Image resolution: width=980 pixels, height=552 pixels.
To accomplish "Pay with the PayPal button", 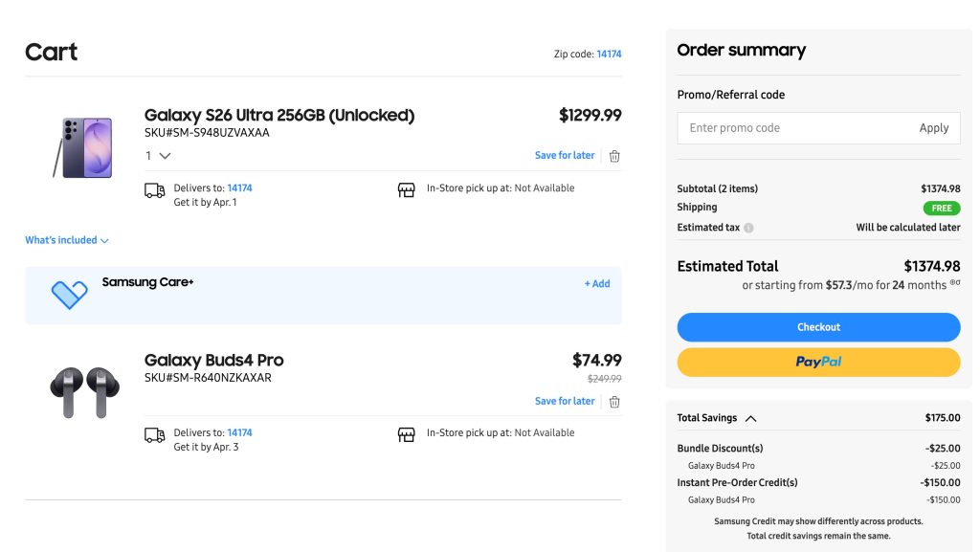I will coord(818,362).
